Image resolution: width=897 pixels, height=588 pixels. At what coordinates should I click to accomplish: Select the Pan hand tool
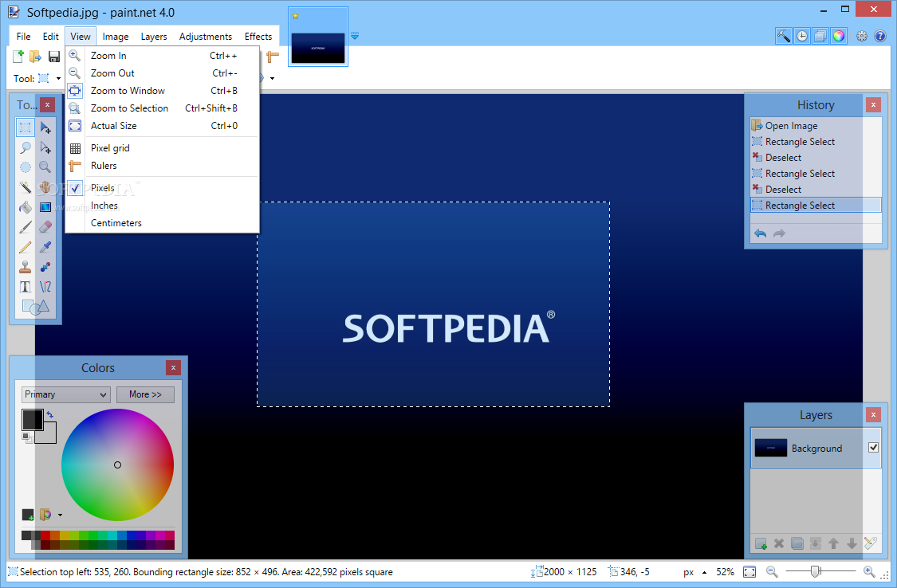click(x=45, y=187)
